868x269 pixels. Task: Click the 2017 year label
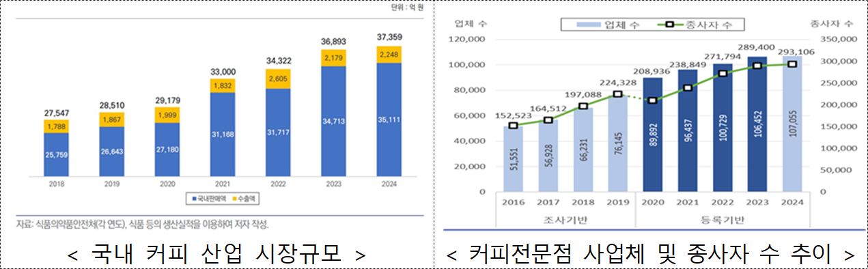click(x=548, y=203)
